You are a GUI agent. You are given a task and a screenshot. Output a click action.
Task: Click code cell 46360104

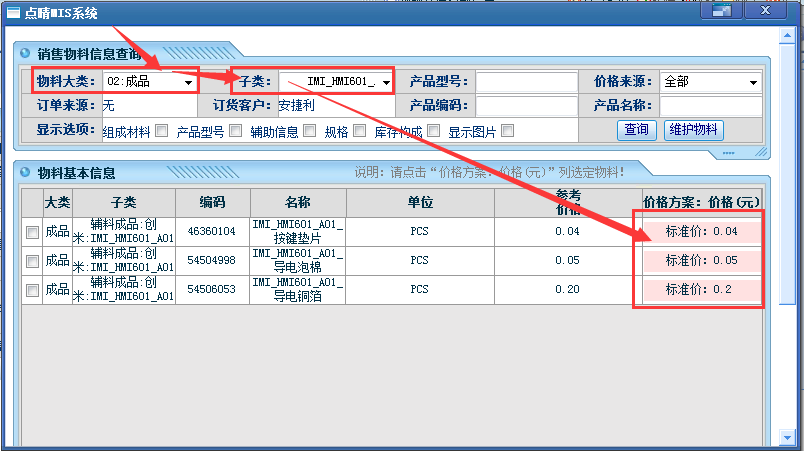pyautogui.click(x=212, y=231)
